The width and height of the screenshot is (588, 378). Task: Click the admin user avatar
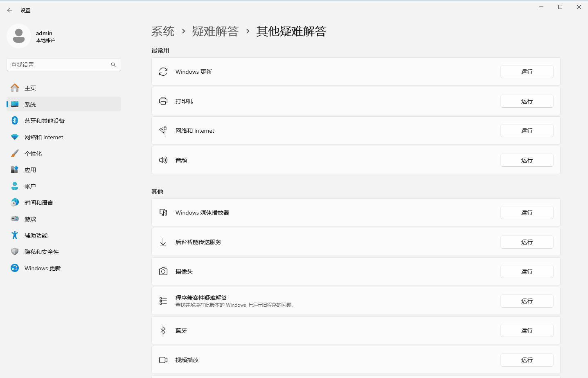[x=19, y=36]
